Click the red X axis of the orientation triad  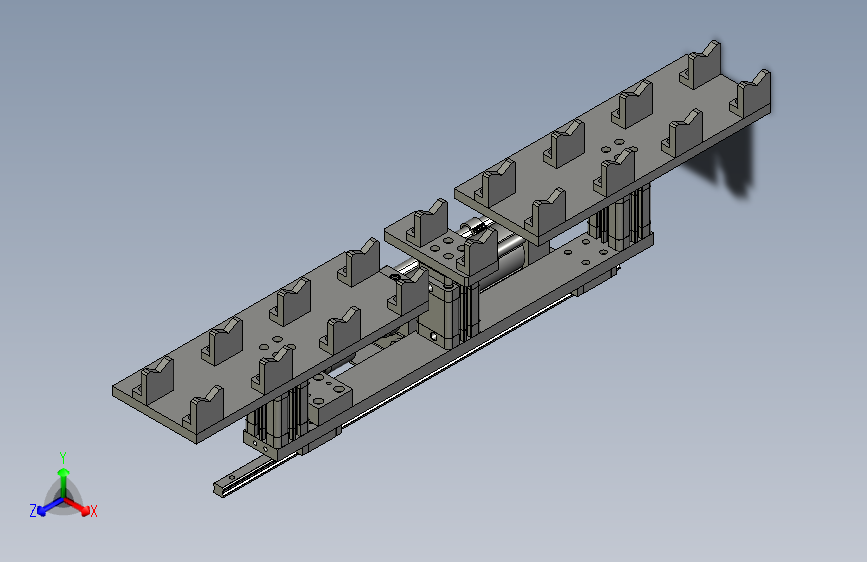(77, 506)
